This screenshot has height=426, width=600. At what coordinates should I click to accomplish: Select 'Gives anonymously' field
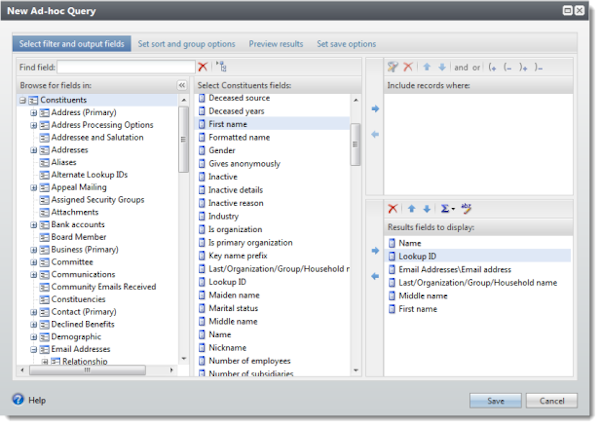(244, 164)
